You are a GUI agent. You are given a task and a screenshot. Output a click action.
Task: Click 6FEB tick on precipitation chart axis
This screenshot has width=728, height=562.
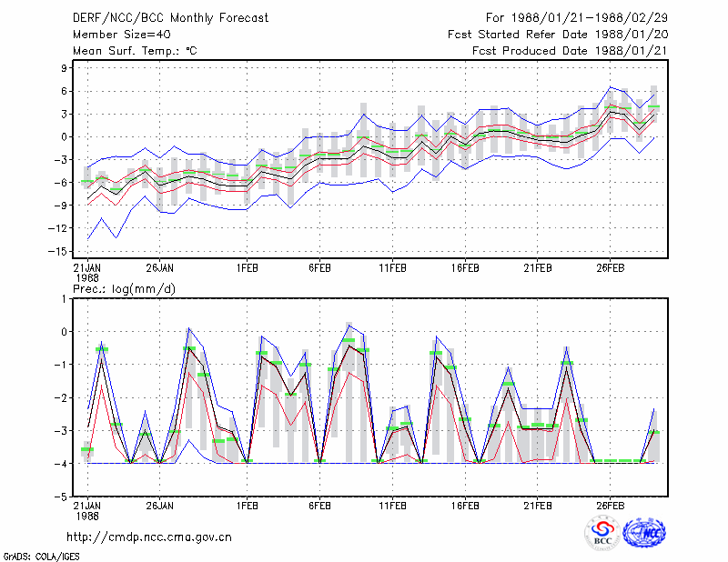[319, 506]
